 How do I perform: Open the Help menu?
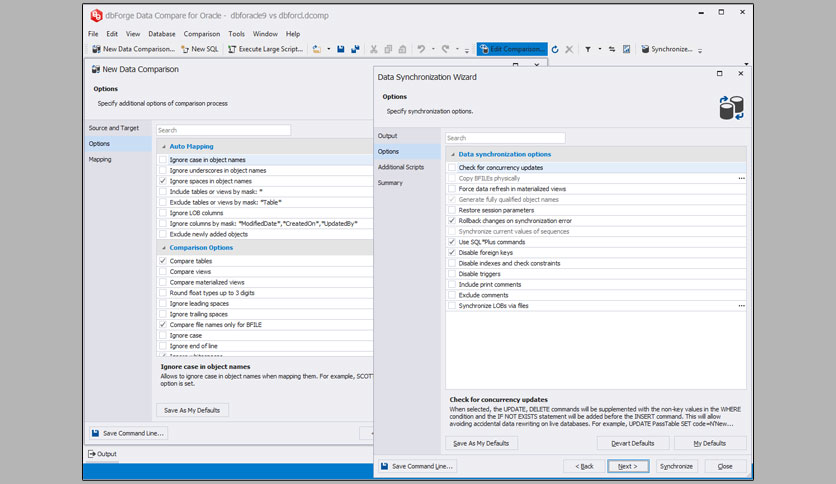tap(293, 34)
